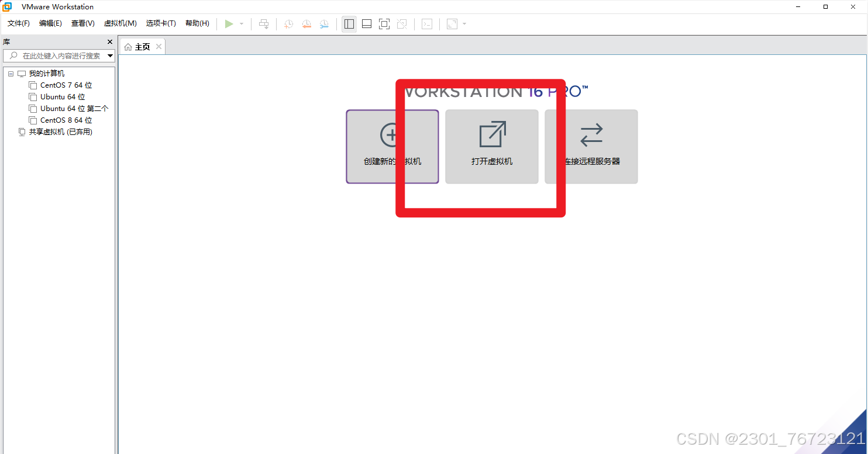The height and width of the screenshot is (454, 868).
Task: Click the revert to snapshot icon
Action: [306, 24]
